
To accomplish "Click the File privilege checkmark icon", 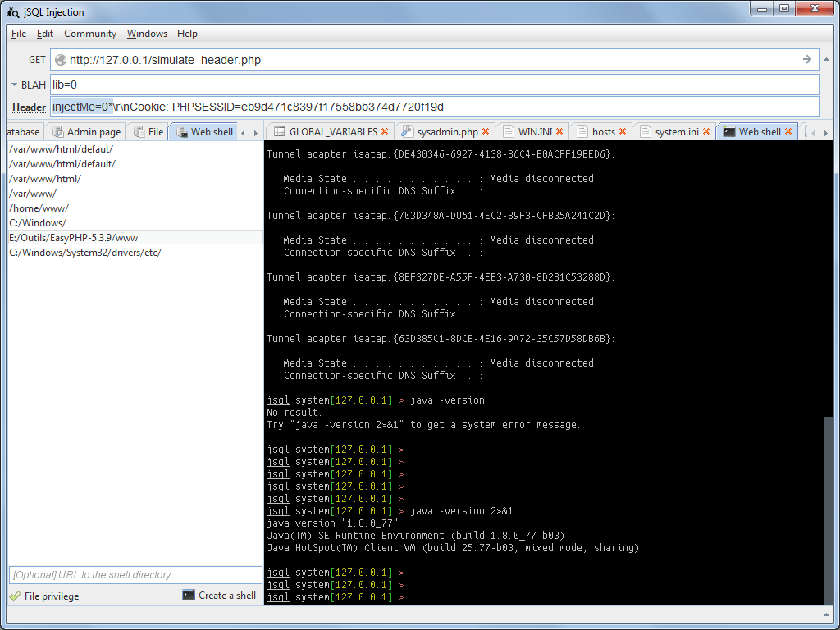I will (x=14, y=596).
